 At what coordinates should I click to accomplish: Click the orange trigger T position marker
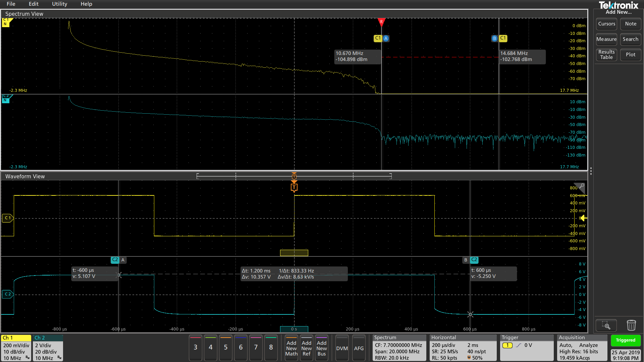(294, 187)
